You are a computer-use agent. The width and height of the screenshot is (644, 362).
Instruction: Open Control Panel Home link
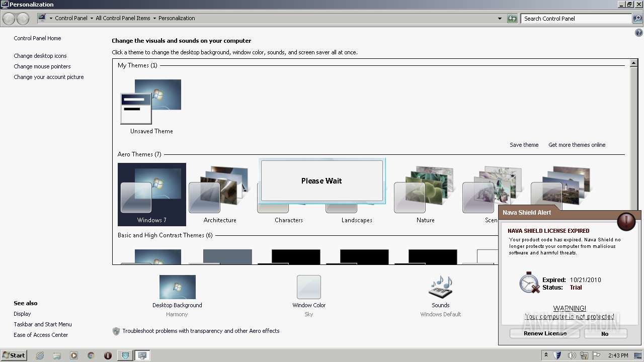pyautogui.click(x=37, y=39)
